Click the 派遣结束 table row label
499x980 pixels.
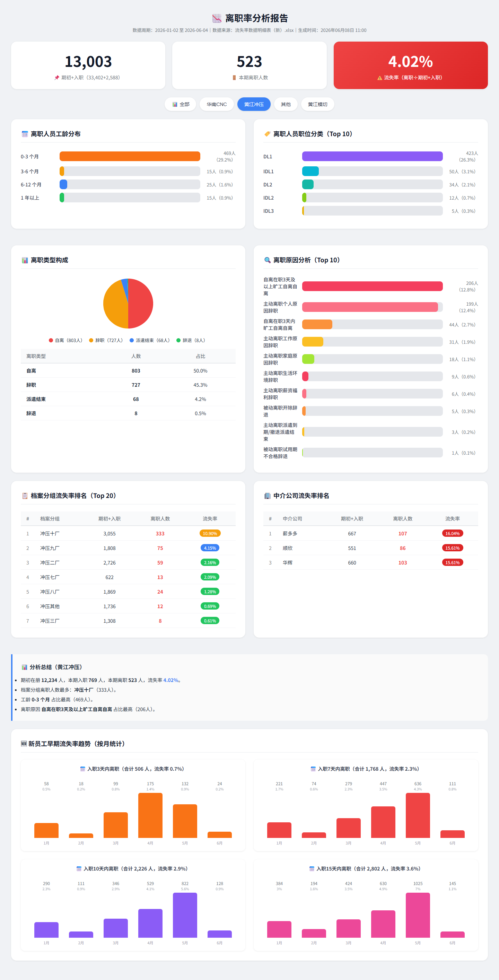[36, 399]
